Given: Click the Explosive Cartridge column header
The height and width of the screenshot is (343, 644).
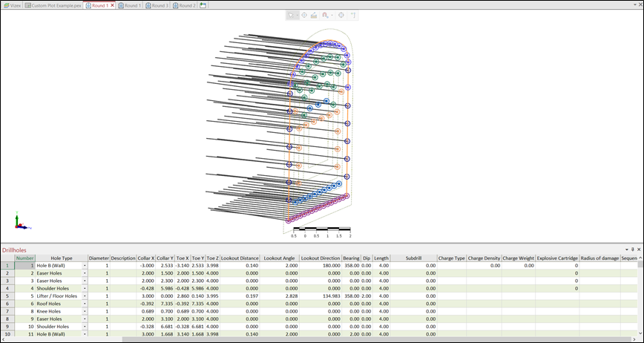Looking at the screenshot, I should 557,258.
